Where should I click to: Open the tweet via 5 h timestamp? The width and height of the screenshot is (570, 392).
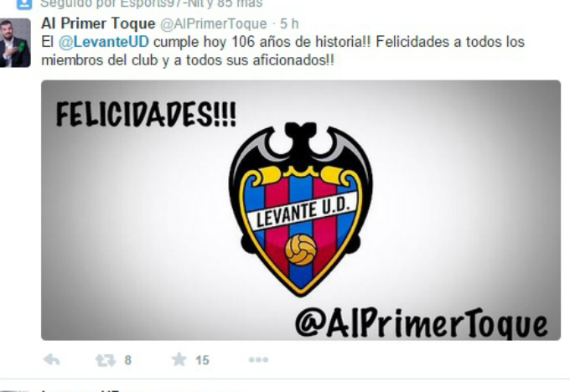tap(289, 24)
